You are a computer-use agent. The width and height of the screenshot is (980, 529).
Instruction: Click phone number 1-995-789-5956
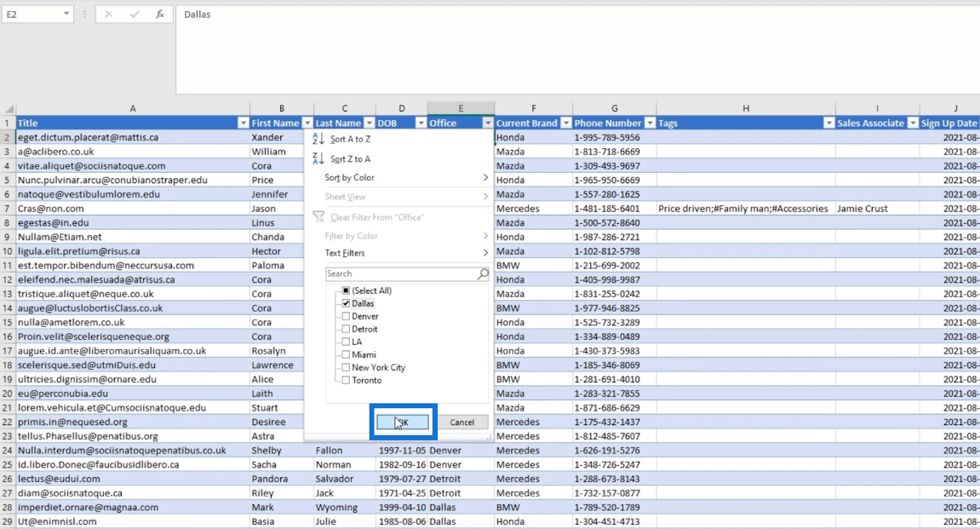(615, 137)
